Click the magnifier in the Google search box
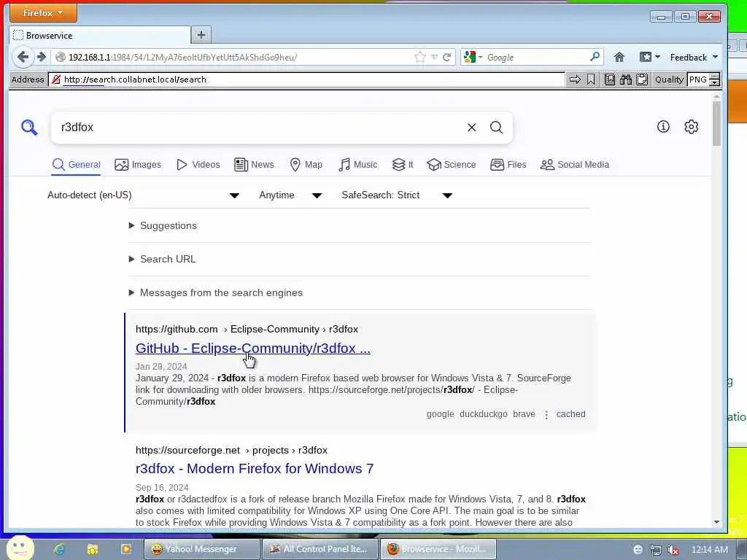 [x=595, y=57]
